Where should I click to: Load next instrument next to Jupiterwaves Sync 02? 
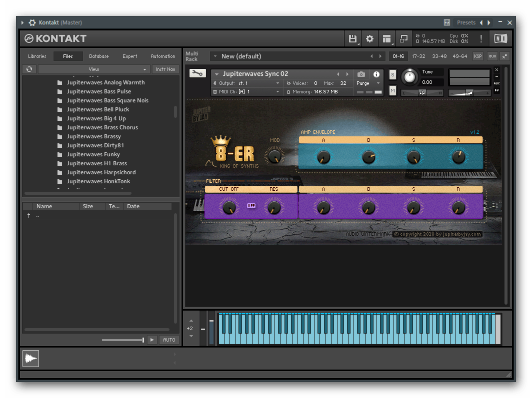click(x=347, y=74)
